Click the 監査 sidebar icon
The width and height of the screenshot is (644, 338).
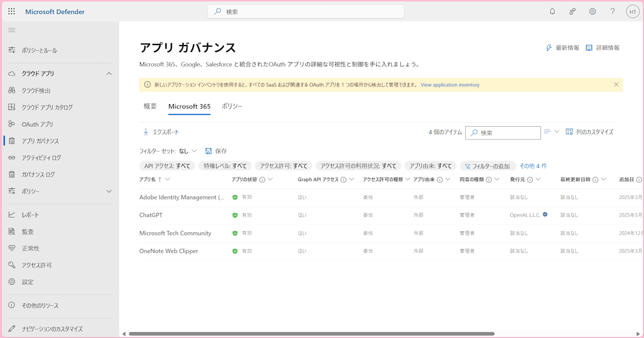[x=12, y=231]
